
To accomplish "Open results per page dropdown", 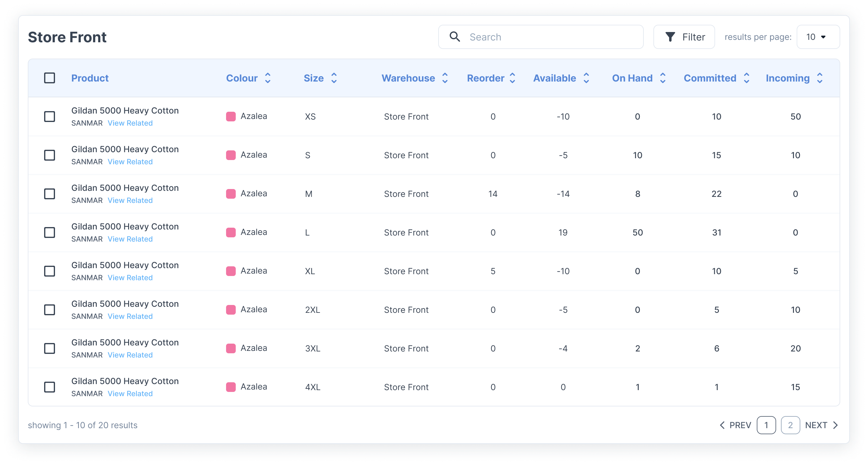I will click(x=818, y=37).
